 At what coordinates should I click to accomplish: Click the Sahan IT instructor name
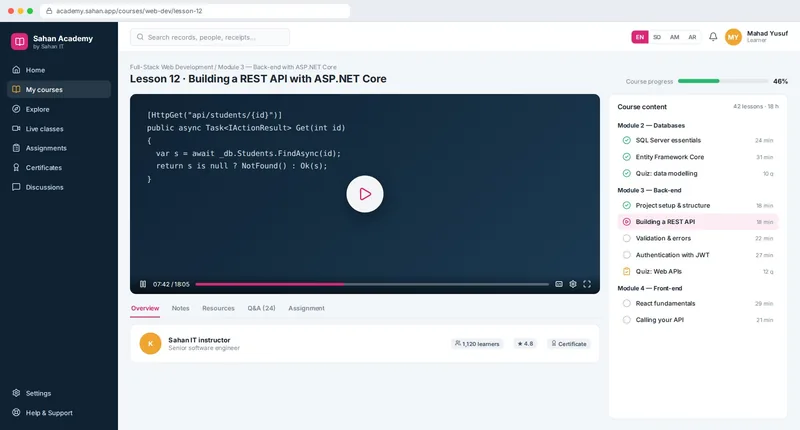pyautogui.click(x=199, y=340)
